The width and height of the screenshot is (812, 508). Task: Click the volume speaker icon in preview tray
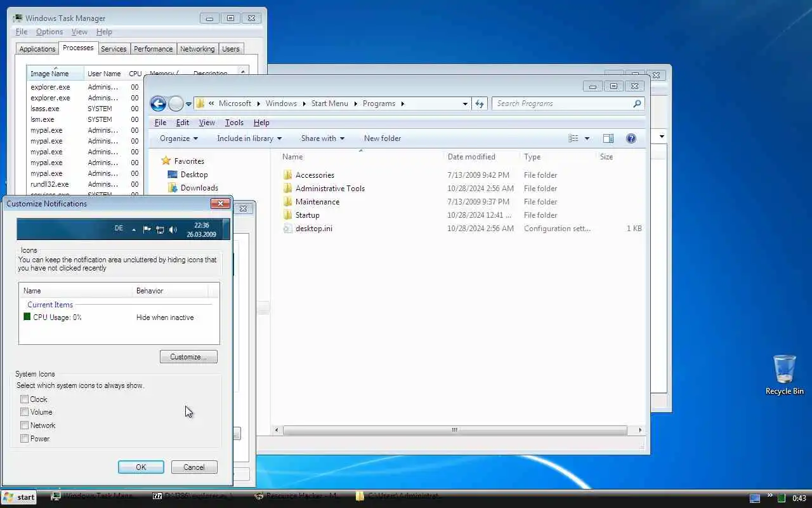tap(173, 230)
